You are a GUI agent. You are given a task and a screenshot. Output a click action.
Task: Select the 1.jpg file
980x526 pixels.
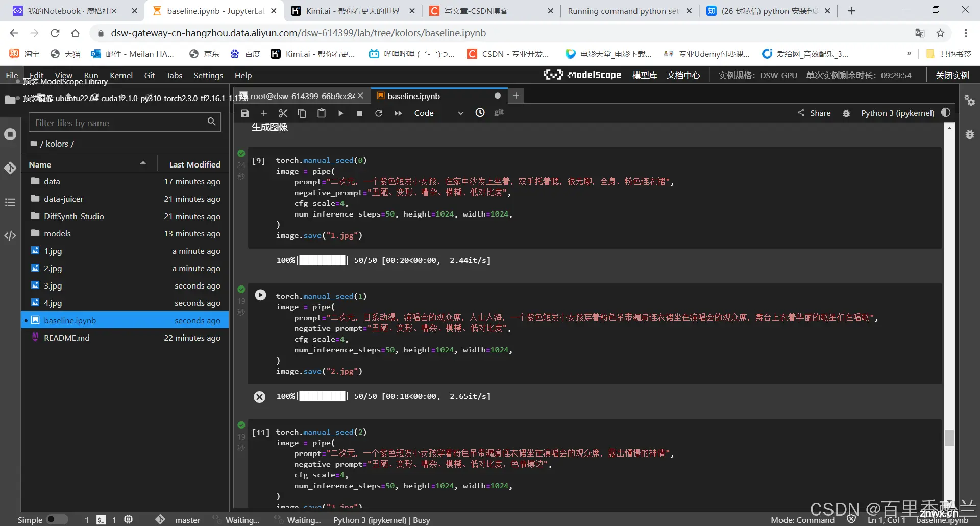tap(125, 251)
